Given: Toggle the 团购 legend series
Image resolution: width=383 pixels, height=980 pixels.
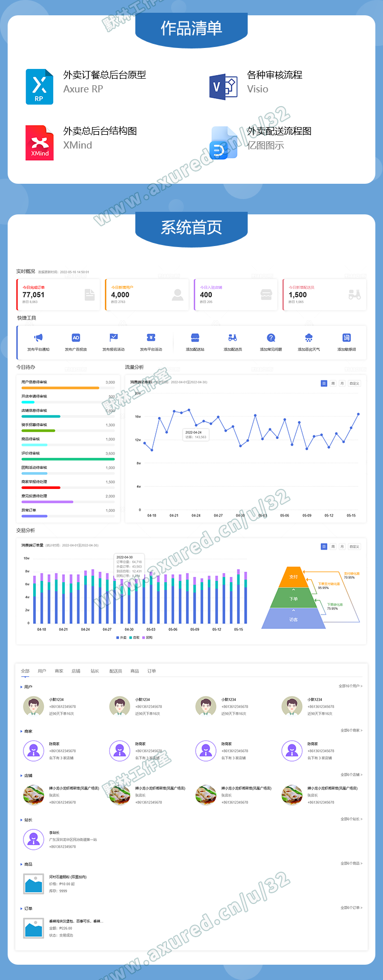Looking at the screenshot, I should pyautogui.click(x=148, y=638).
